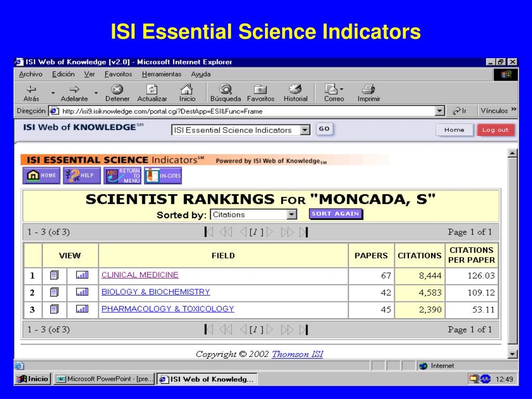The width and height of the screenshot is (532, 399).
Task: View graph icon for Clinical Medicine
Action: coord(82,275)
